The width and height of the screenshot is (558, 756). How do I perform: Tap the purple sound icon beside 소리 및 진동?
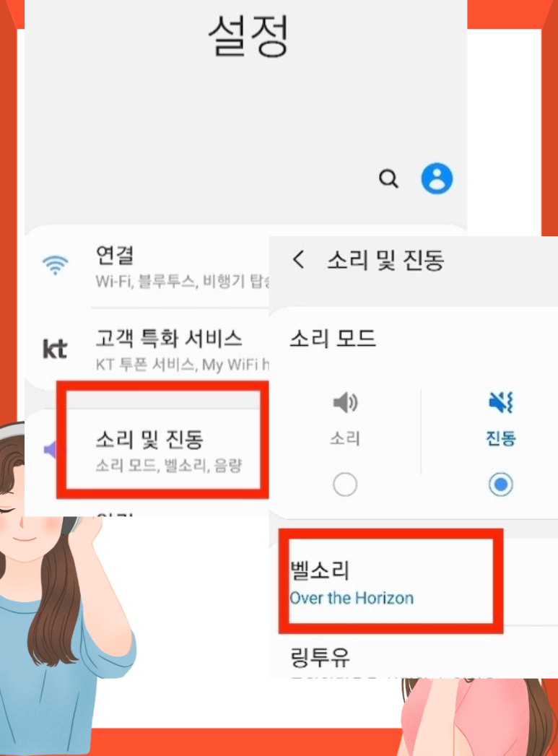tap(50, 450)
